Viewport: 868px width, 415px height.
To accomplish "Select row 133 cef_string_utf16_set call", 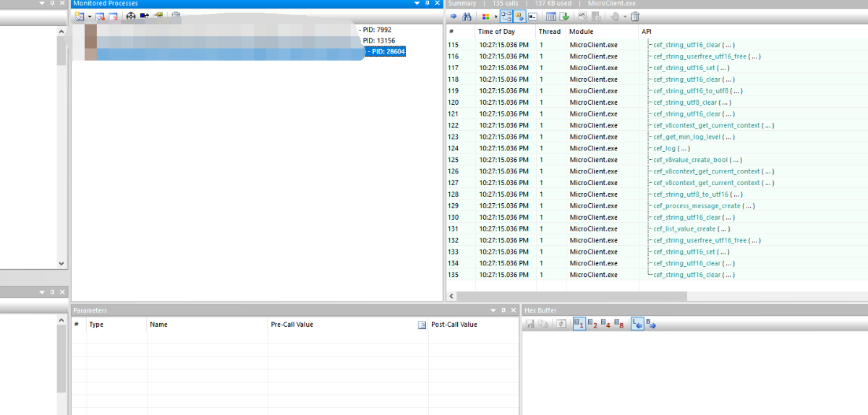I will 657,252.
